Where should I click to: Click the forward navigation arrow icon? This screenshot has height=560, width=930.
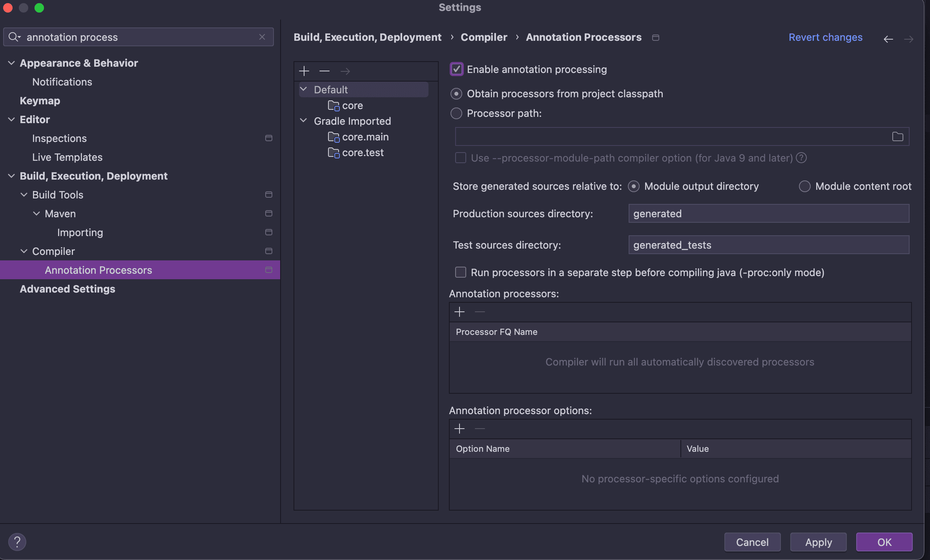pos(909,37)
